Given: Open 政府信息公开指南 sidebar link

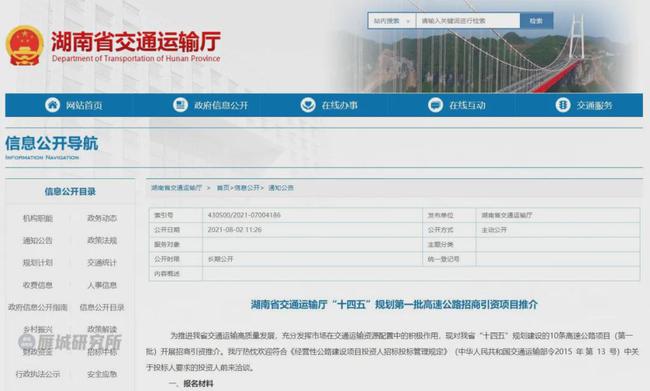Looking at the screenshot, I should (x=38, y=307).
